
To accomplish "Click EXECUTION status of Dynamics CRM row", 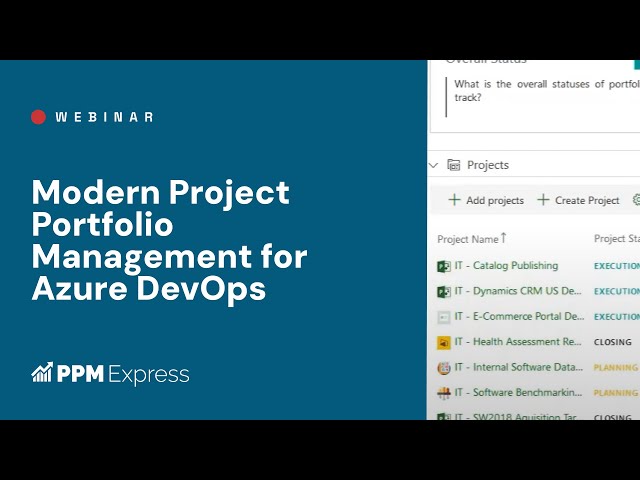I will pyautogui.click(x=617, y=291).
